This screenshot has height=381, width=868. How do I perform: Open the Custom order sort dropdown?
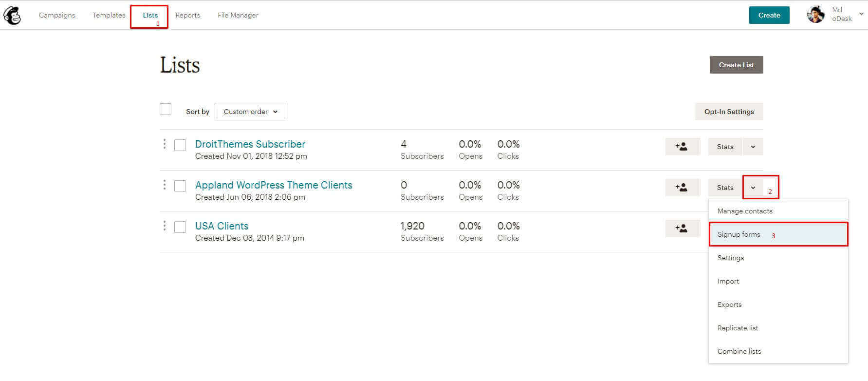pos(250,112)
